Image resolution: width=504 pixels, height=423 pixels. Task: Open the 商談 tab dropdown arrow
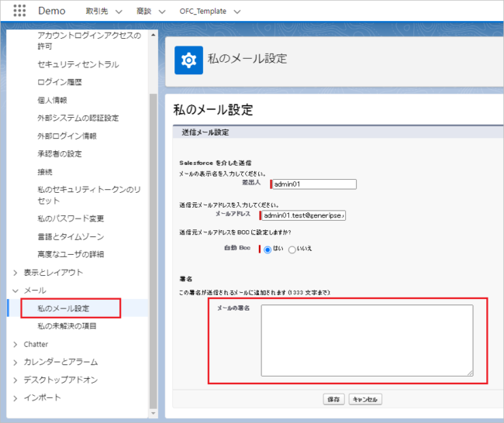tap(162, 12)
